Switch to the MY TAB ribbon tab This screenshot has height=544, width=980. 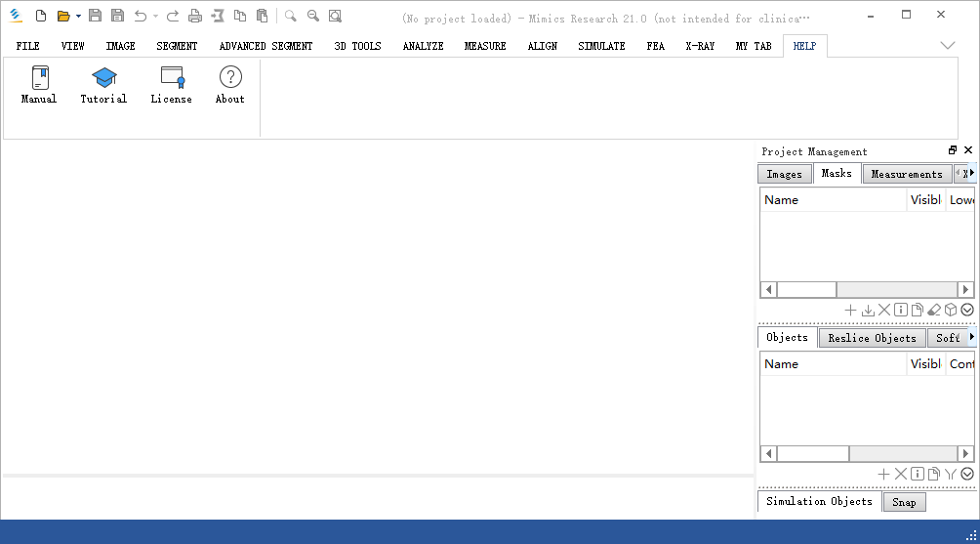point(754,46)
